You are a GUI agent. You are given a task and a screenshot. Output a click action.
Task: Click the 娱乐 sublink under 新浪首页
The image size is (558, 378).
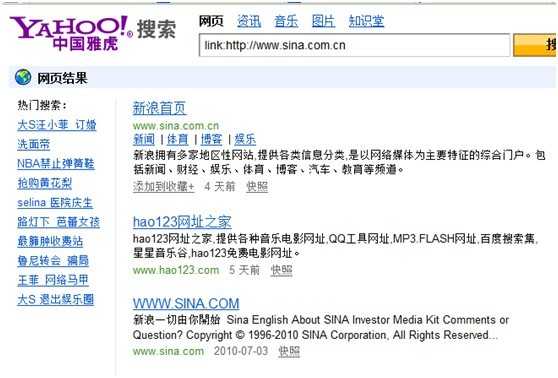click(245, 139)
